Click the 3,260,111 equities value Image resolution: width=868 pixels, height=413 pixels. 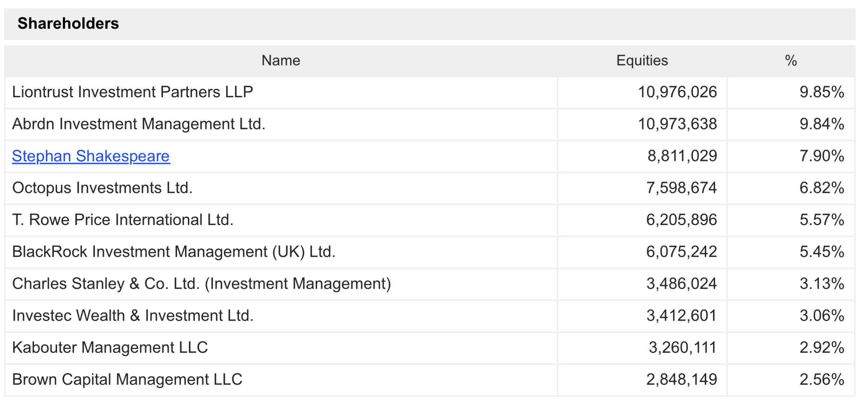[x=682, y=348]
